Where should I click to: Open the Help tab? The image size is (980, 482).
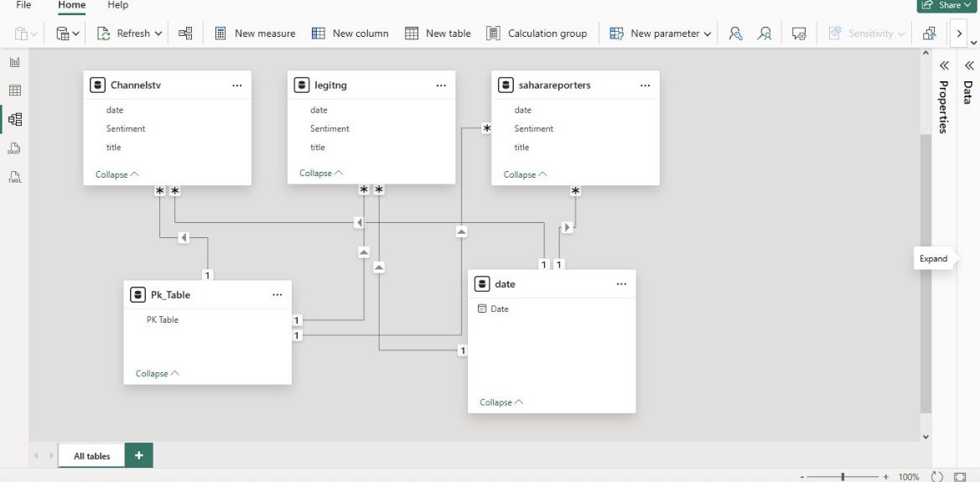click(117, 5)
